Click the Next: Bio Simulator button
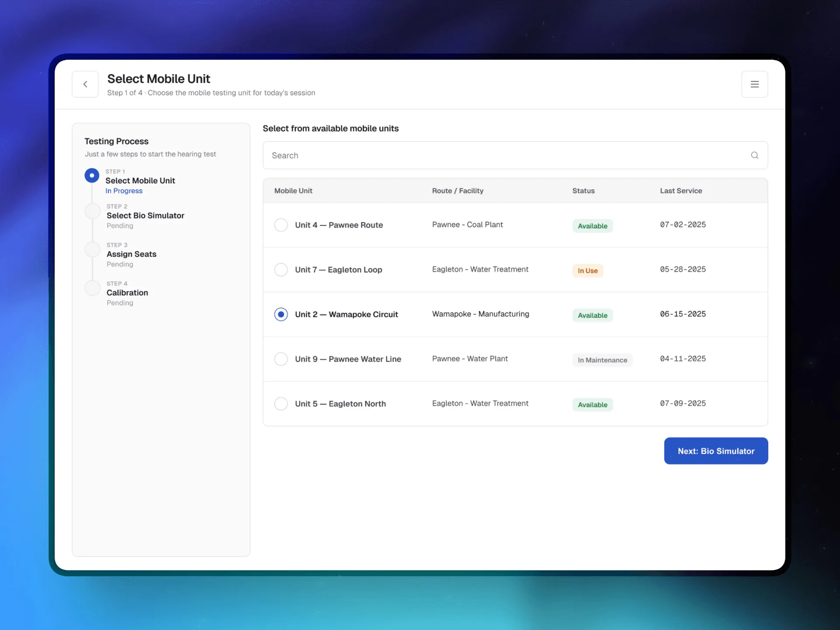Screen dimensions: 840x630 [716, 451]
